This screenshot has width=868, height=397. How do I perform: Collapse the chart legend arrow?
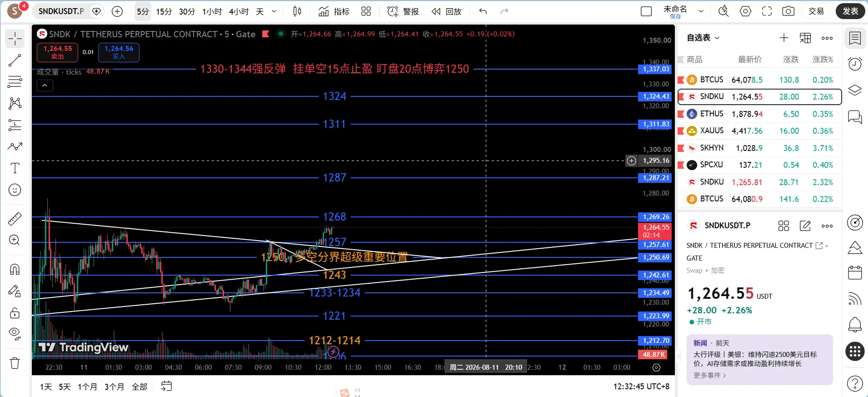pyautogui.click(x=45, y=85)
